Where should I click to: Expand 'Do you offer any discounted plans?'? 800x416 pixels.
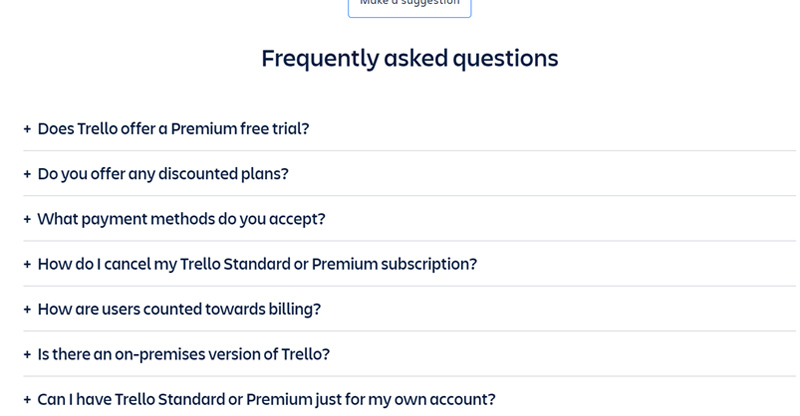click(x=163, y=174)
